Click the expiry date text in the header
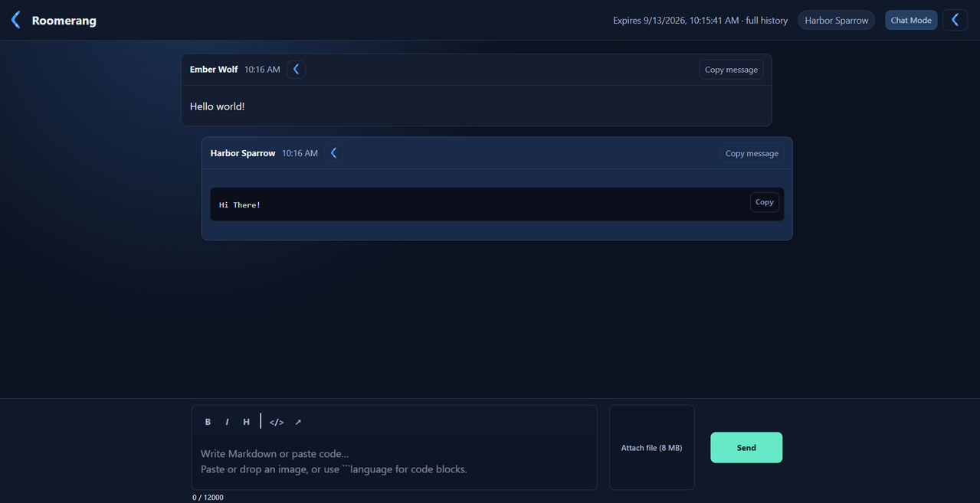Viewport: 980px width, 503px height. [x=700, y=21]
